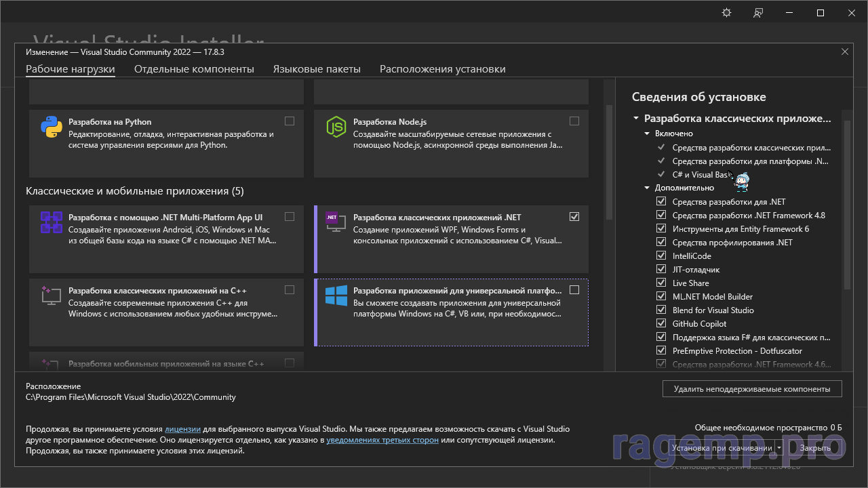Click the Python workload icon
868x488 pixels.
52,127
